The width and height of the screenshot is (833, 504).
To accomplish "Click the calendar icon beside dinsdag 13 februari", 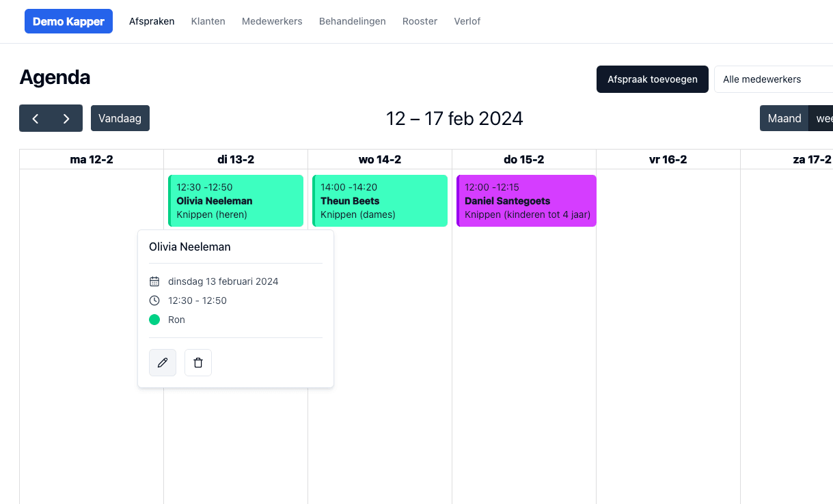I will 154,281.
